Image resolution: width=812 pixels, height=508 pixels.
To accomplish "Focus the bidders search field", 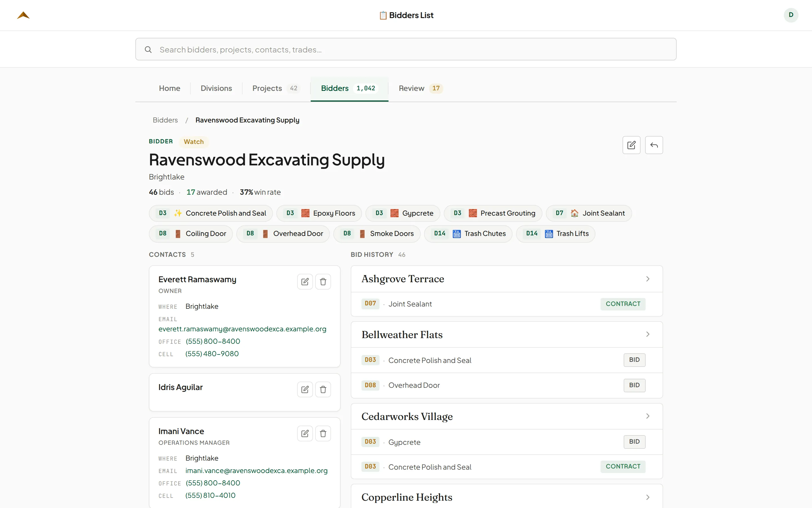I will tap(406, 49).
